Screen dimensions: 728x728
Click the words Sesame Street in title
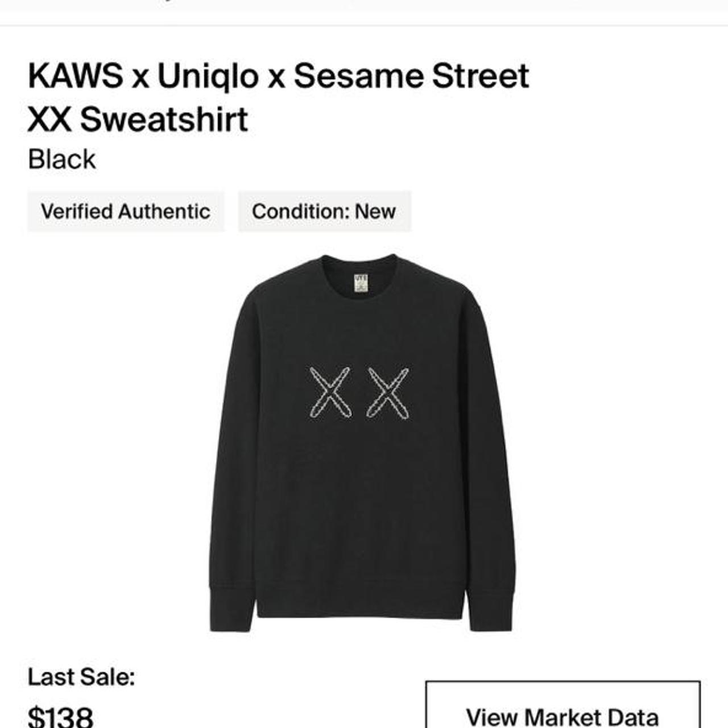pyautogui.click(x=411, y=76)
